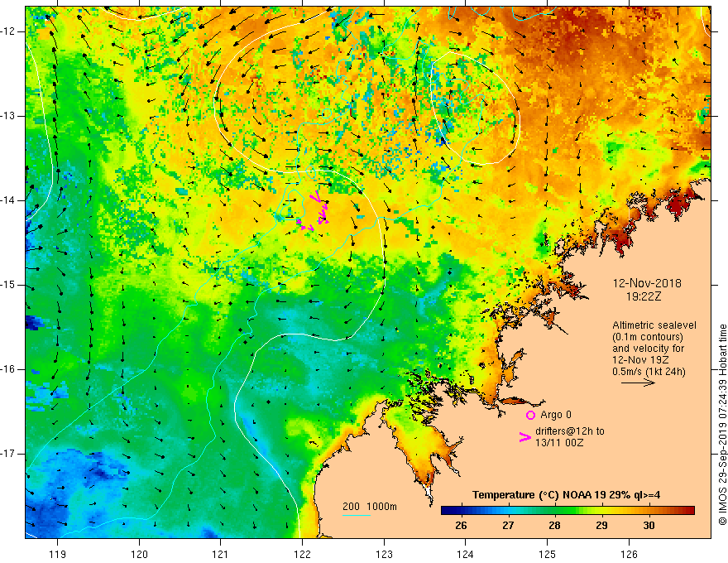
Task: Click the 'drifters@12h to' legend text
Action: point(570,431)
